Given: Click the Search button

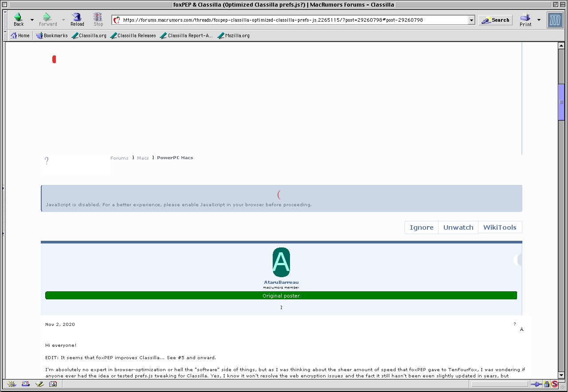Looking at the screenshot, I should [x=495, y=20].
